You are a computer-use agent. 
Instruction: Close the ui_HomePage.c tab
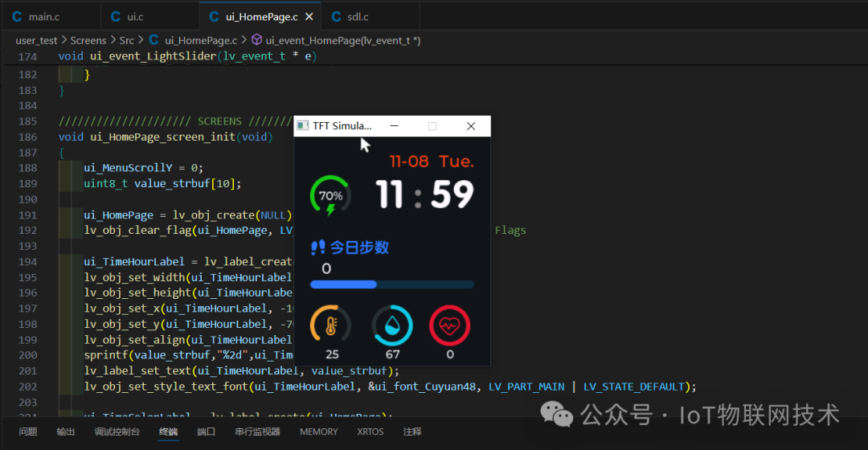coord(309,17)
